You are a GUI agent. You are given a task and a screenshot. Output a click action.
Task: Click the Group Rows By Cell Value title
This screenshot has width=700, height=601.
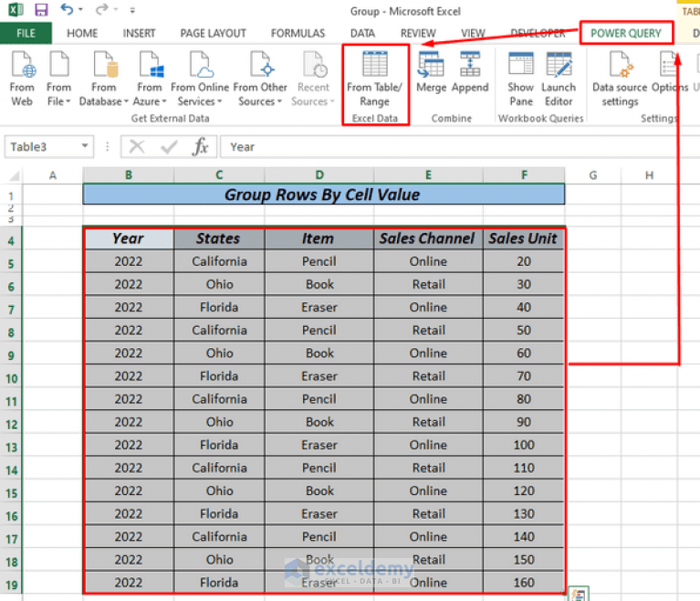(323, 195)
